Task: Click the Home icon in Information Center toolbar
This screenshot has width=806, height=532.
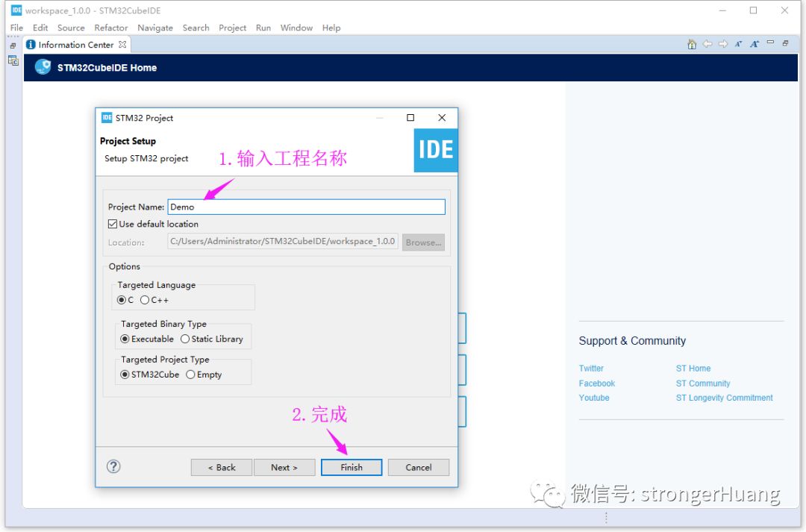Action: click(692, 44)
